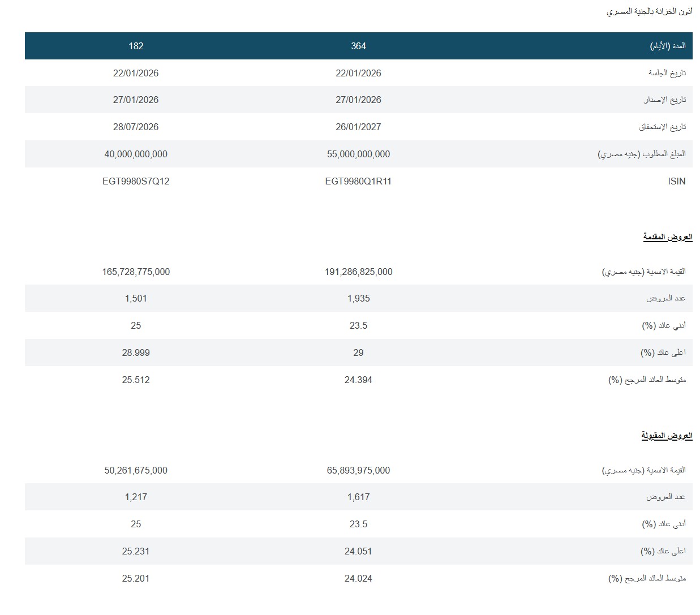Click the 182-day column header
This screenshot has height=615, width=700.
[x=136, y=46]
